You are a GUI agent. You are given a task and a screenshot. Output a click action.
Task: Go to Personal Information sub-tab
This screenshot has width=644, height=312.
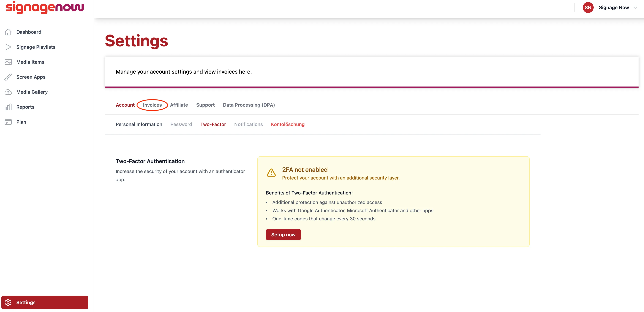pyautogui.click(x=139, y=124)
